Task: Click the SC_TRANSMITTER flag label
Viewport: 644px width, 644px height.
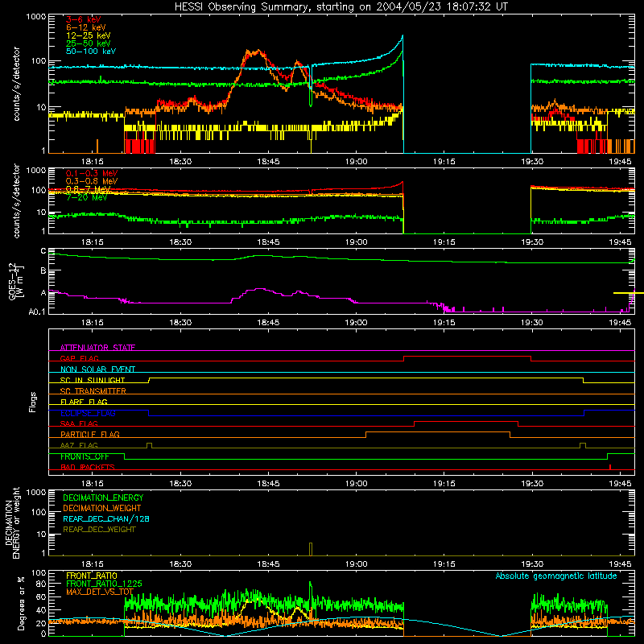Action: [x=93, y=391]
